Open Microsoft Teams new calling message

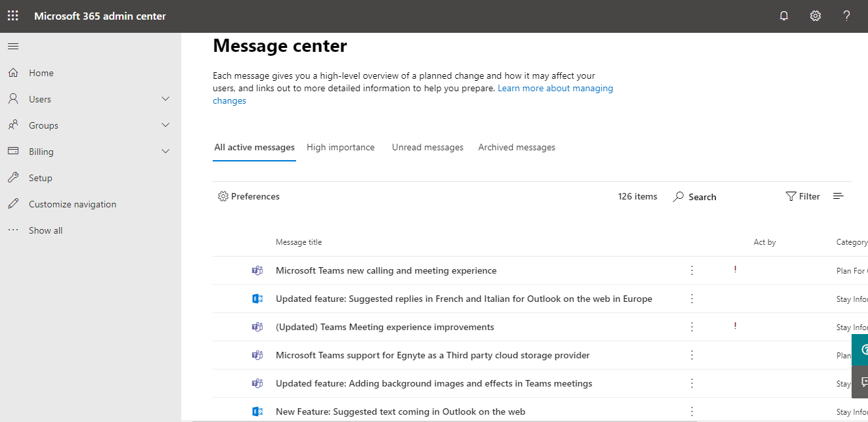pos(386,270)
